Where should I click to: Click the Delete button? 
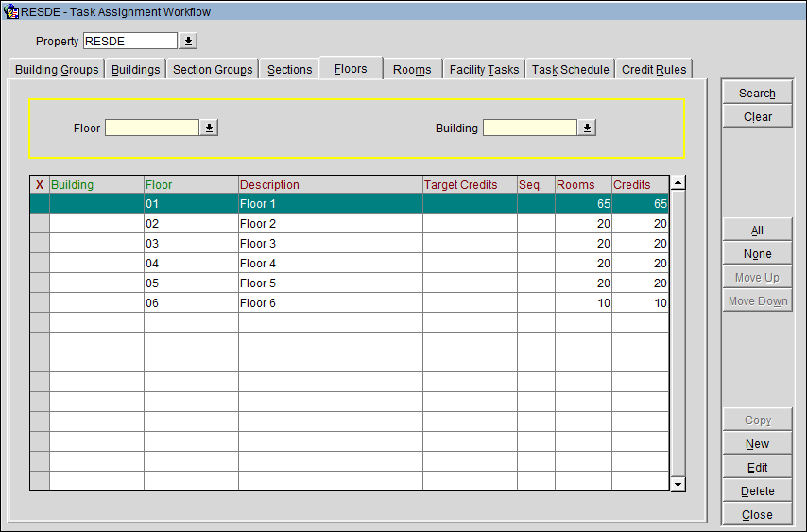point(757,491)
